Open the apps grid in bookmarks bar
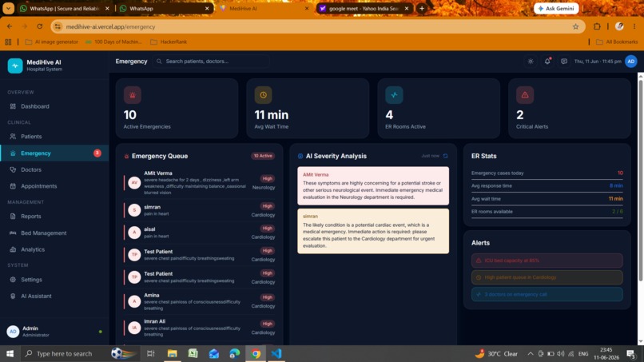 pyautogui.click(x=8, y=42)
